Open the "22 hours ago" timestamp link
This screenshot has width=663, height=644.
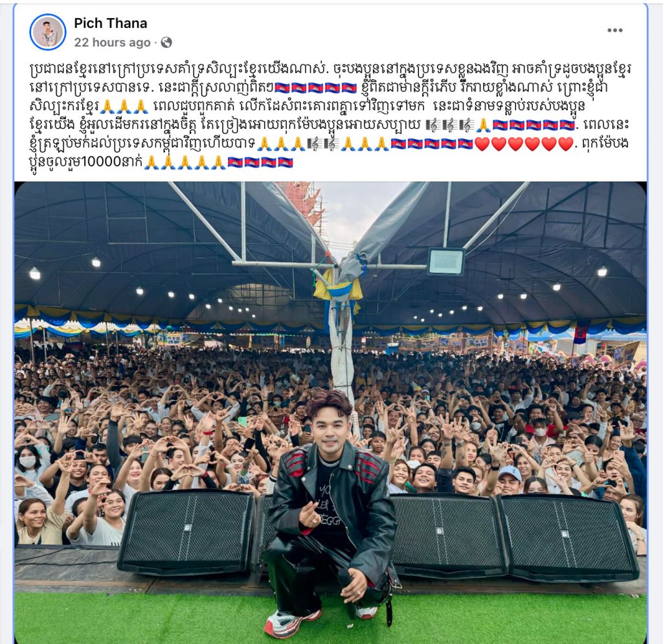[112, 42]
